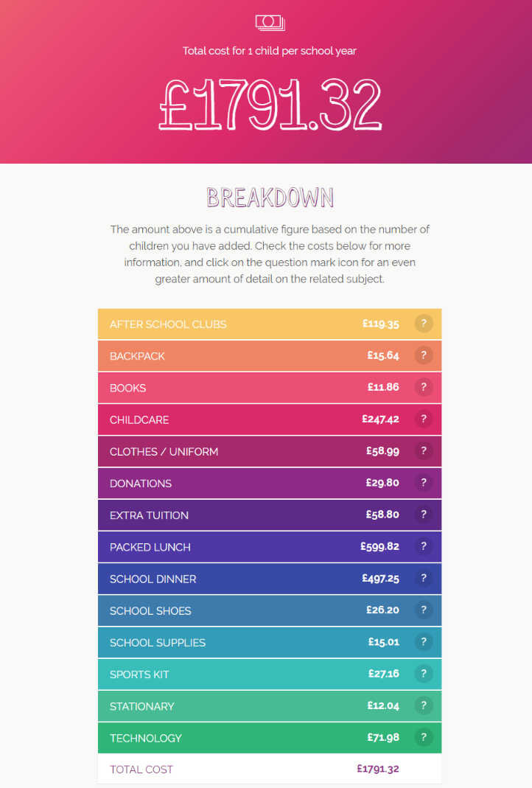Open the Donations question mark icon
The height and width of the screenshot is (788, 532).
coord(424,483)
